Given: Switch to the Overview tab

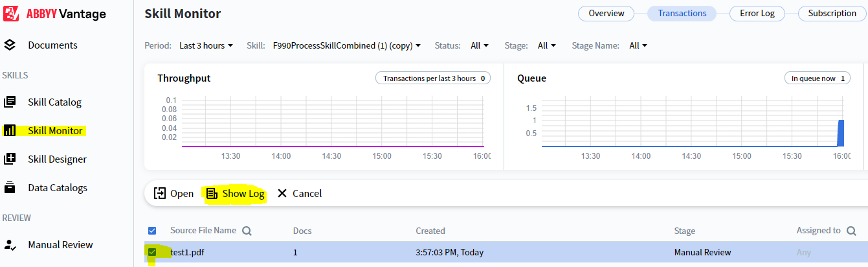Looking at the screenshot, I should (x=606, y=14).
